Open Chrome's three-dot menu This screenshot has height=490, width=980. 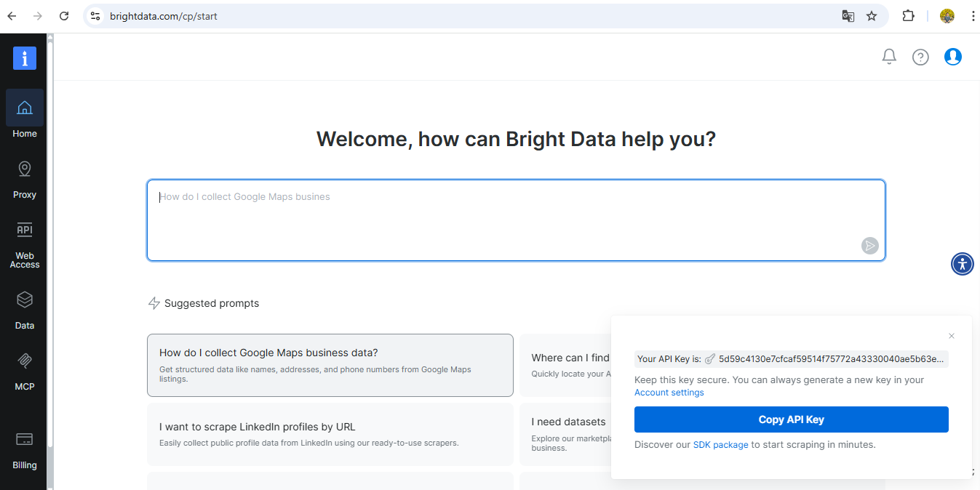coord(973,15)
